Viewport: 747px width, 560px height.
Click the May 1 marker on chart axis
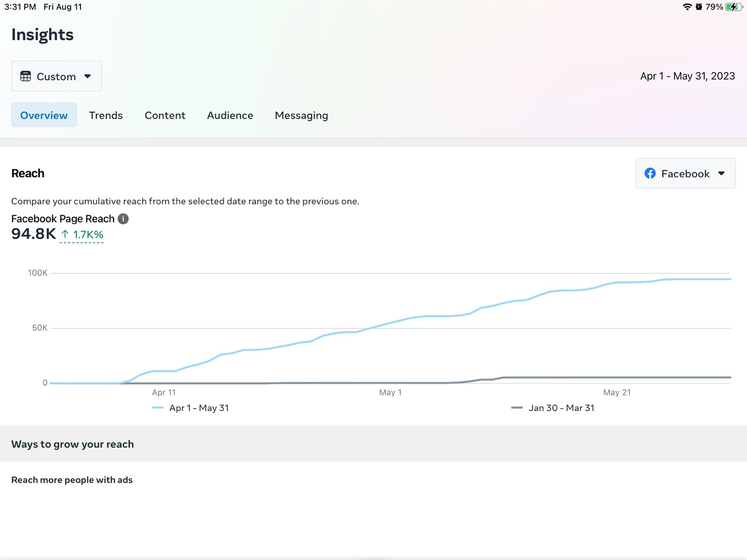[390, 392]
